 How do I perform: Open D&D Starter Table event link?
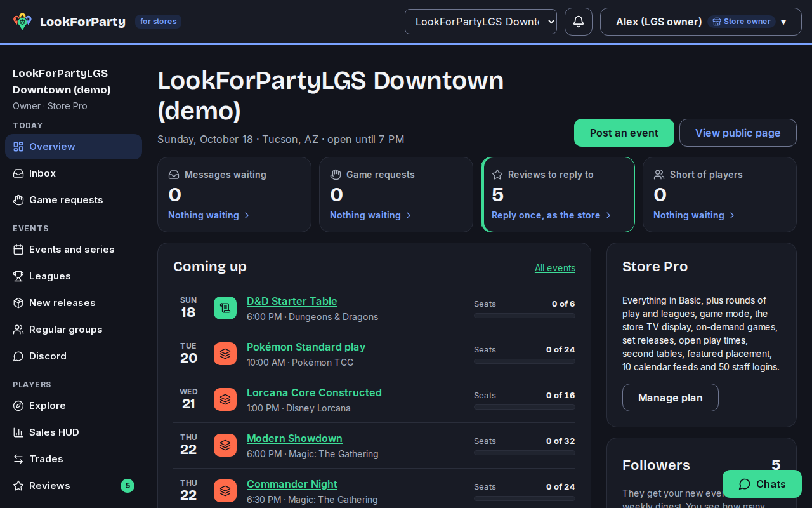coord(292,301)
